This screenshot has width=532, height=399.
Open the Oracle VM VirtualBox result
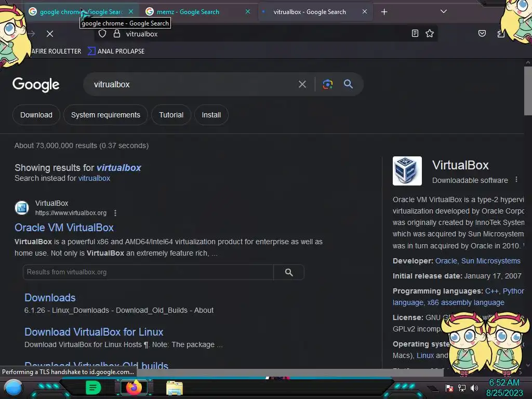64,228
